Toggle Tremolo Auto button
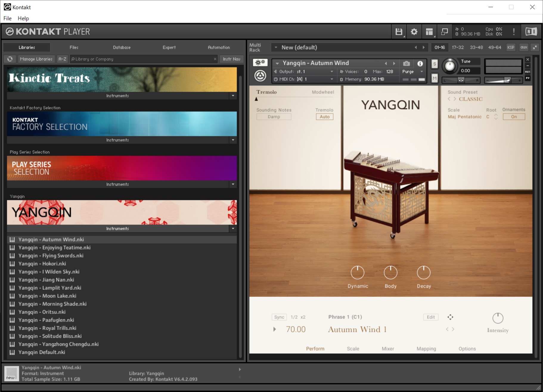The height and width of the screenshot is (392, 543). click(325, 117)
